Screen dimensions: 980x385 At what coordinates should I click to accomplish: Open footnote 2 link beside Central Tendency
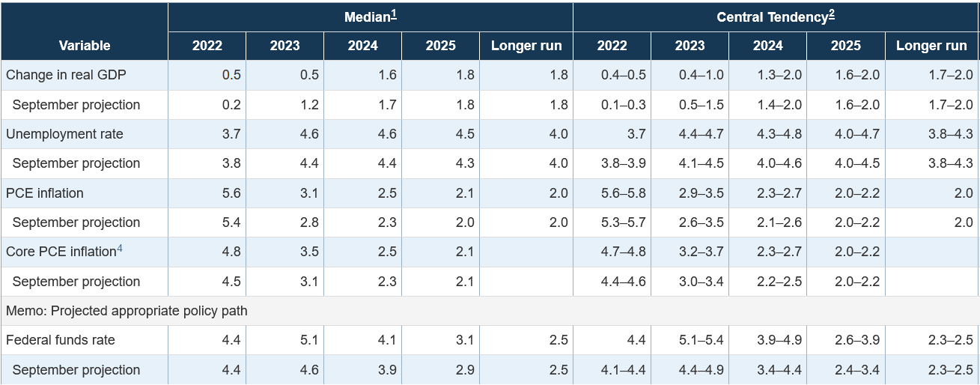832,13
